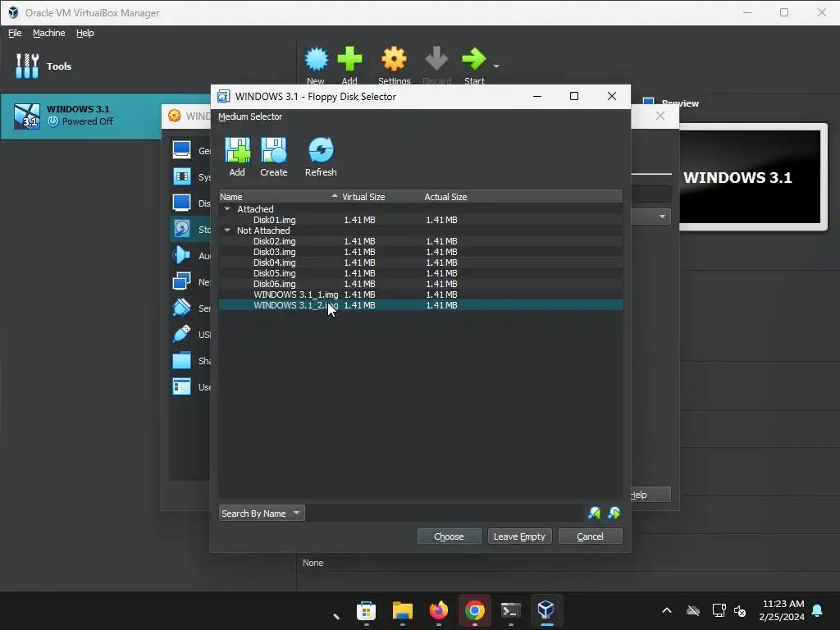Image resolution: width=840 pixels, height=630 pixels.
Task: Click the Choose button
Action: pos(449,536)
